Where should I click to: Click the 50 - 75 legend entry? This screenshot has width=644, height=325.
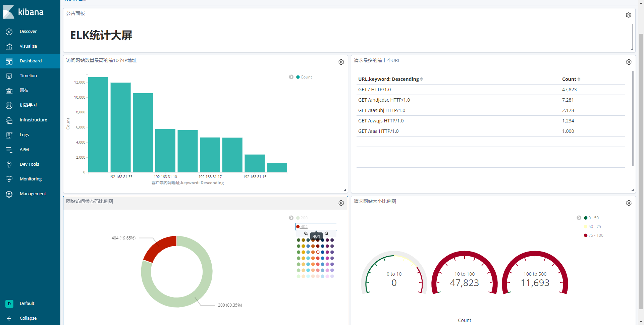[x=592, y=227]
